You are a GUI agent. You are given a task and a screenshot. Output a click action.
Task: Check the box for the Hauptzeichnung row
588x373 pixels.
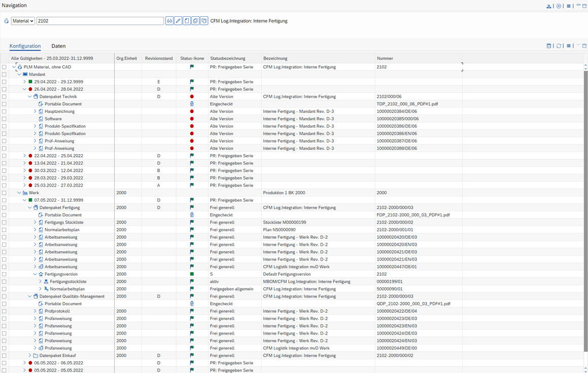pos(4,111)
